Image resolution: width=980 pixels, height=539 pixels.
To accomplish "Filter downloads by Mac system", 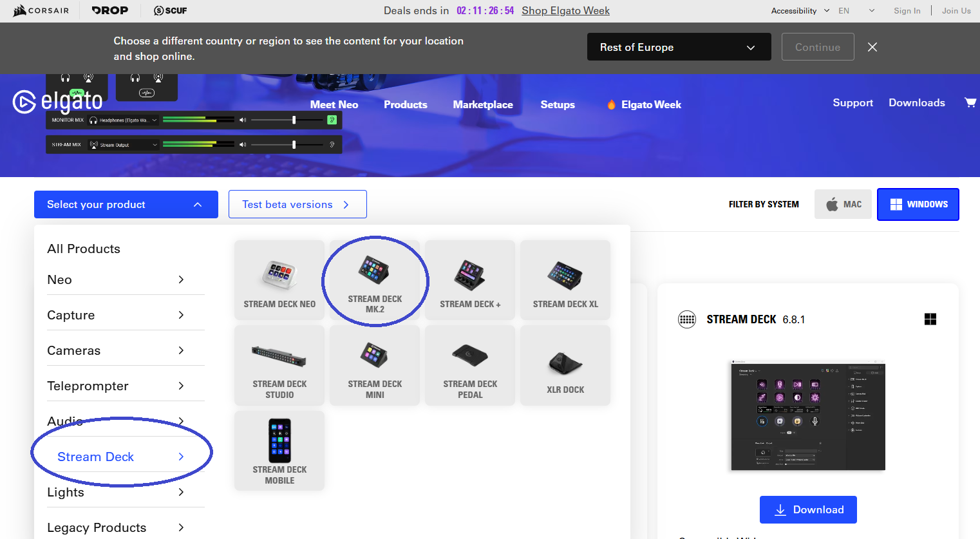I will (843, 204).
